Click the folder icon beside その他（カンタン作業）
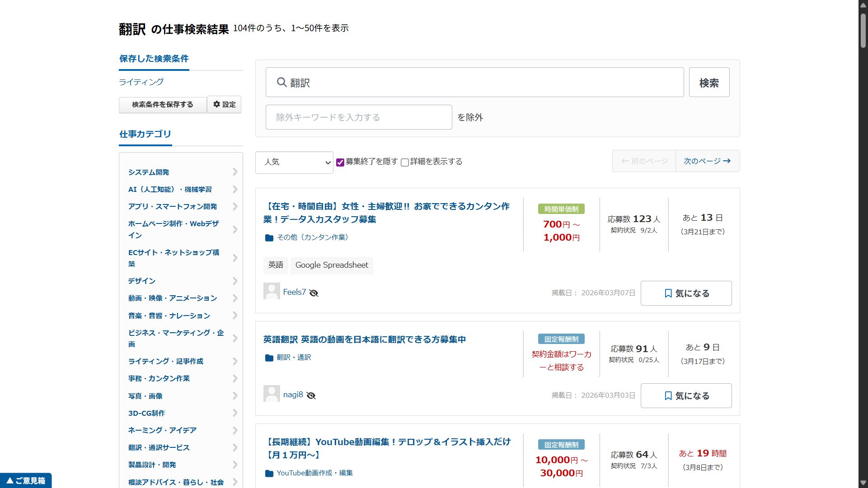The height and width of the screenshot is (488, 868). pyautogui.click(x=269, y=237)
